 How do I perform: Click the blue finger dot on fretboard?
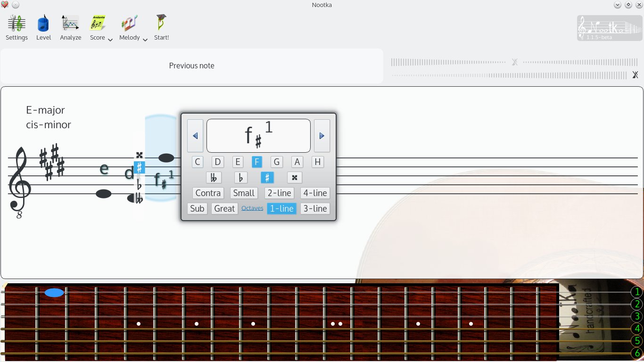pyautogui.click(x=54, y=293)
